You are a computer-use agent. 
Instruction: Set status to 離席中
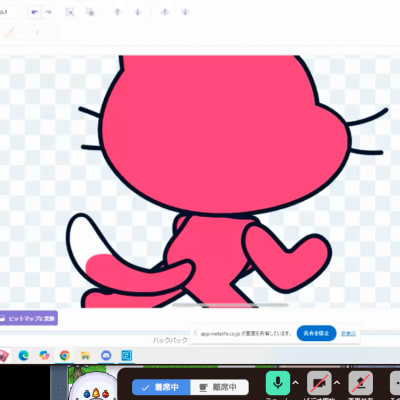click(219, 387)
